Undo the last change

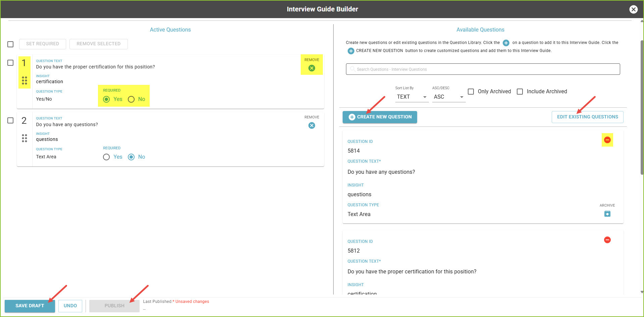[70, 306]
